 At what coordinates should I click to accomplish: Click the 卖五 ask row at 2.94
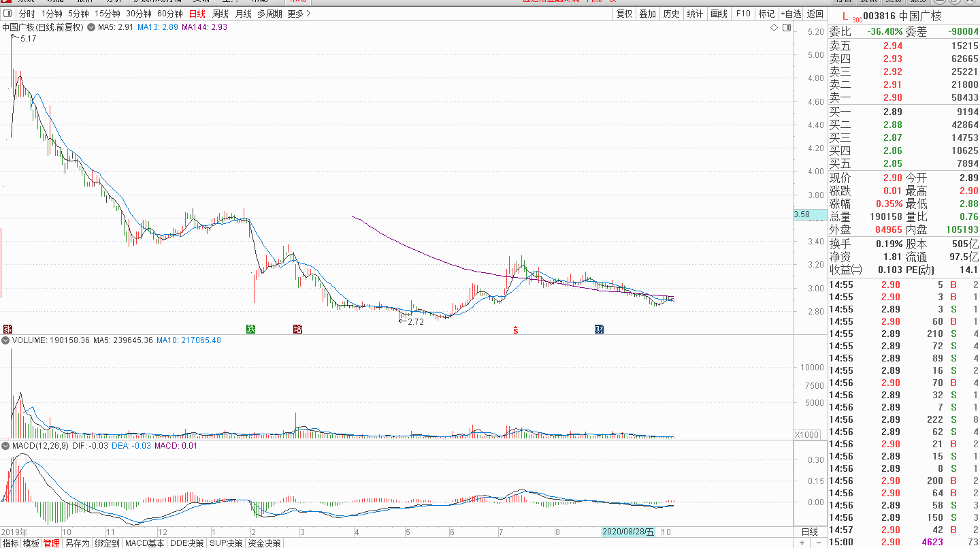pyautogui.click(x=904, y=46)
